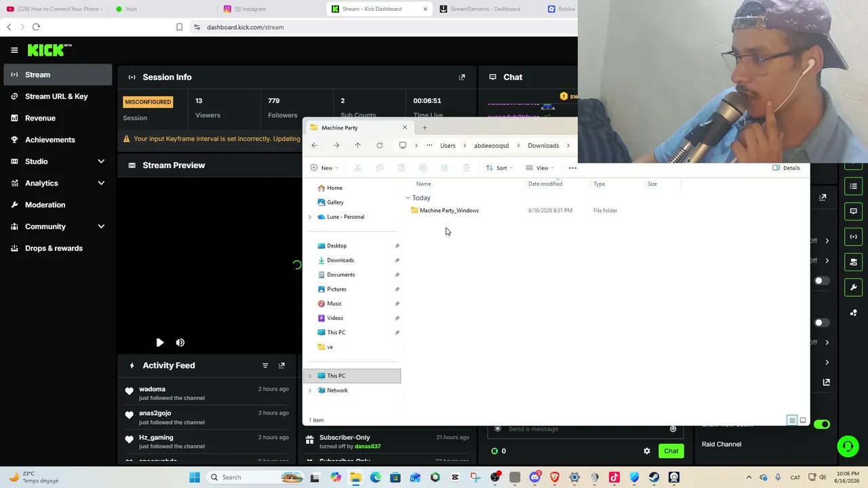Screen dimensions: 868x488
Task: Bookmark the current browser page
Action: [179, 27]
